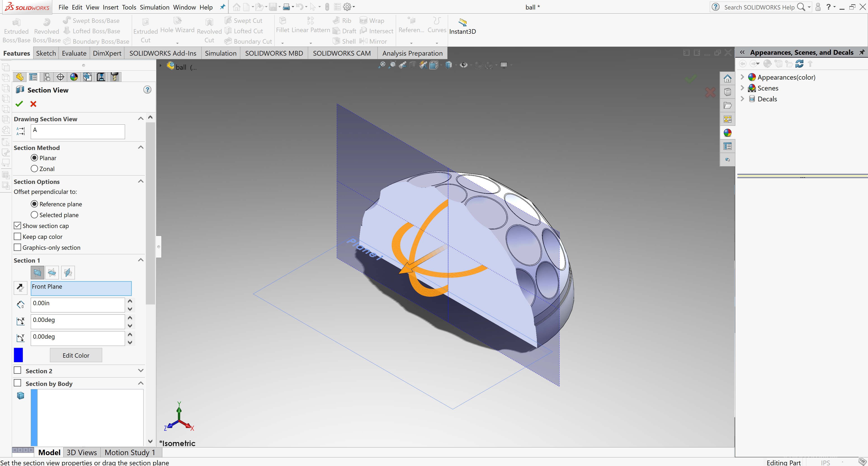
Task: Enable the Section by Body checkbox
Action: 18,383
